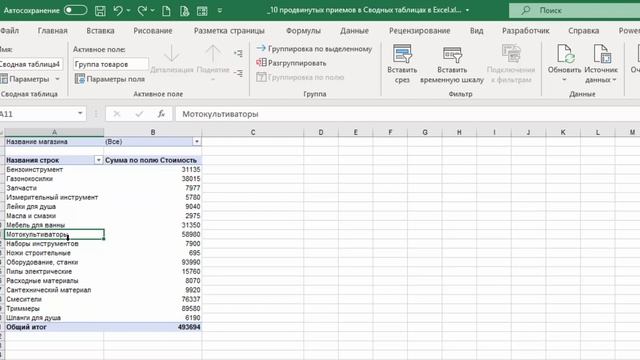This screenshot has height=360, width=640.
Task: Click the Поиск search box
Action: [x=574, y=11]
